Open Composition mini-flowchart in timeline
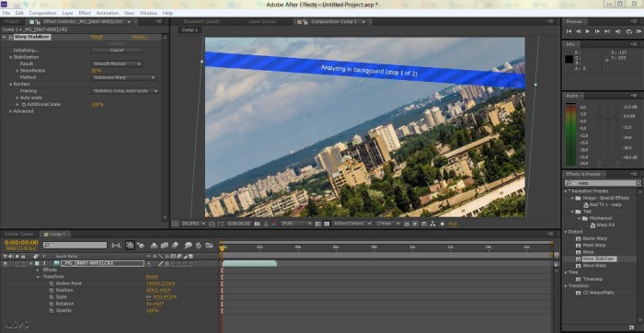 point(116,245)
